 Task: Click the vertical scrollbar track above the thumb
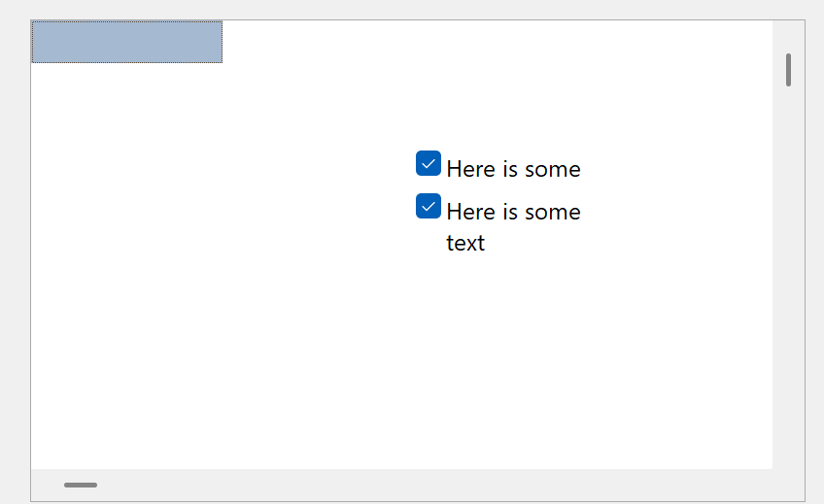(x=788, y=35)
